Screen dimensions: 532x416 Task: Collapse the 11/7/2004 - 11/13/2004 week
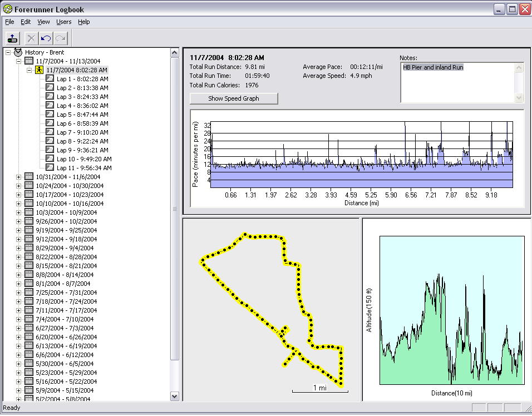click(19, 61)
